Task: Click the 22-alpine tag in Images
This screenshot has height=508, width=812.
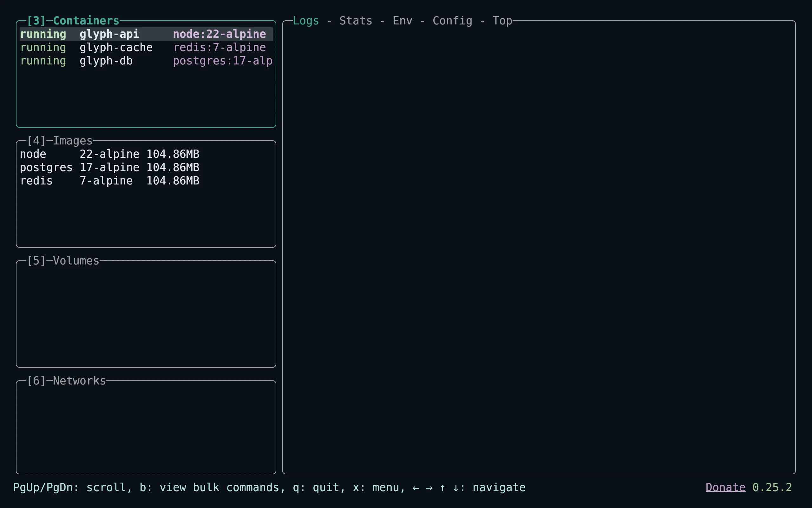Action: coord(109,154)
